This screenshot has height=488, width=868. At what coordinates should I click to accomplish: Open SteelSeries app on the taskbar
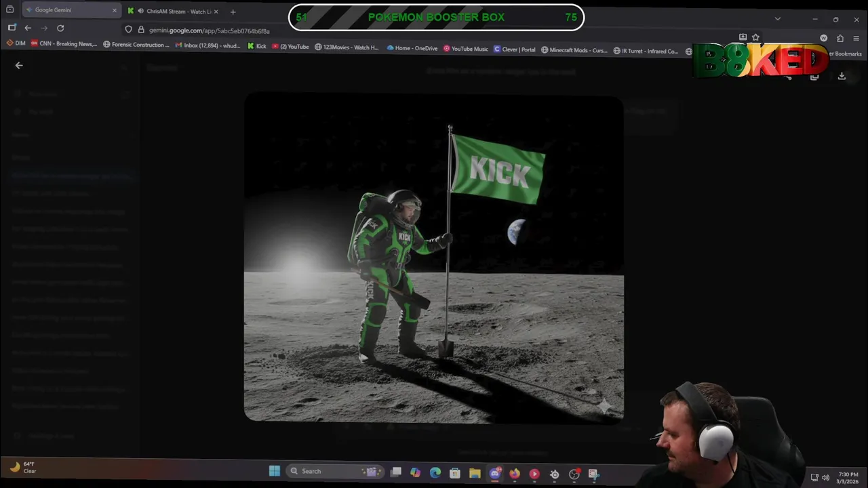[x=554, y=474]
